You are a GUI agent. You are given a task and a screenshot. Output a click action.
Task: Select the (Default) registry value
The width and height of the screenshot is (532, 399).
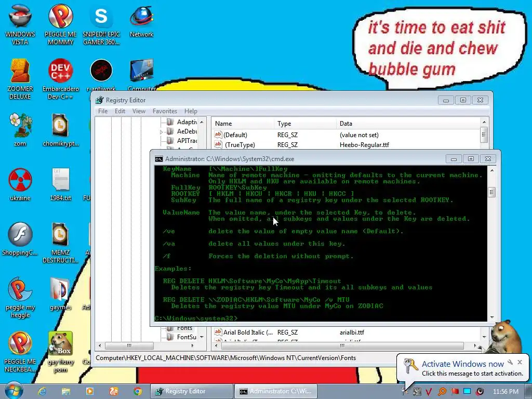pos(235,135)
